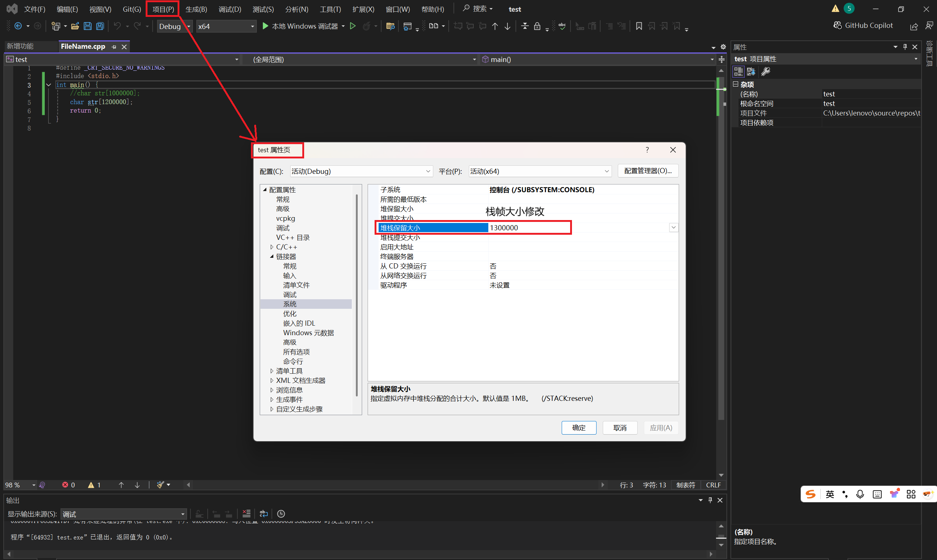
Task: Toggle bookmark on the current line
Action: point(639,26)
